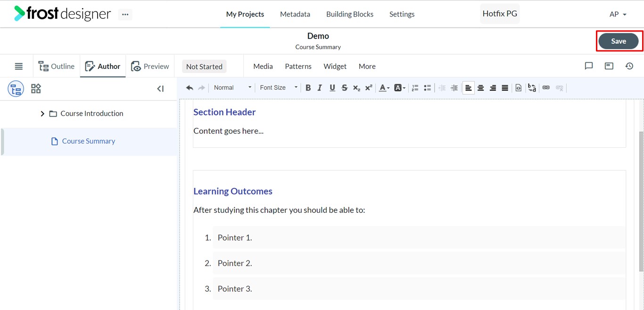Screen dimensions: 644x310
Task: Open the Normal paragraph format dropdown
Action: coord(232,88)
